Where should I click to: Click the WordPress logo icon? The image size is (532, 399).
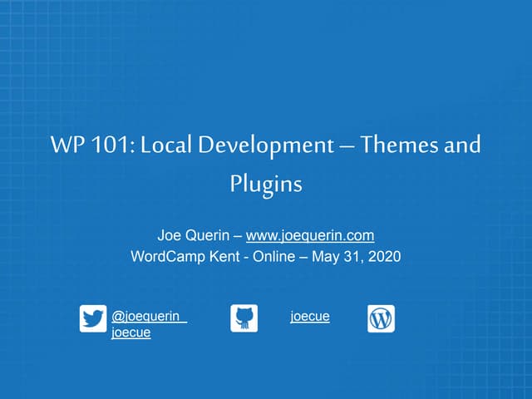coord(381,318)
